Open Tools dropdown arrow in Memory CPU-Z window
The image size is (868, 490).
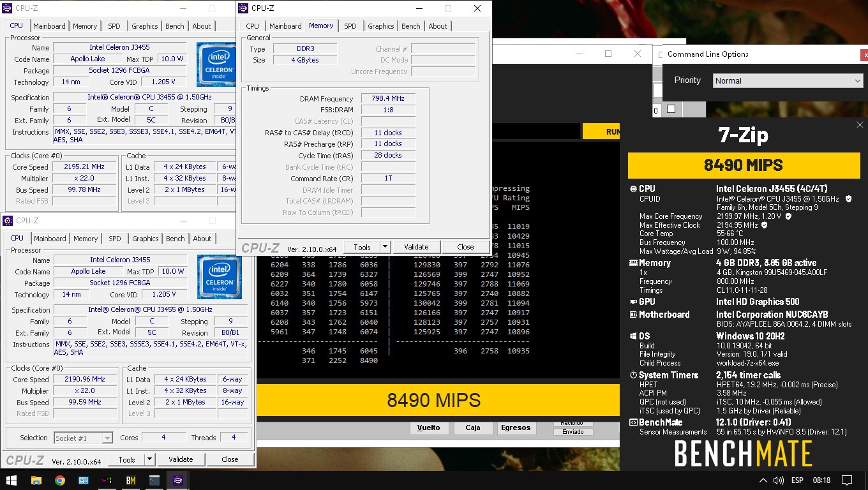click(385, 247)
